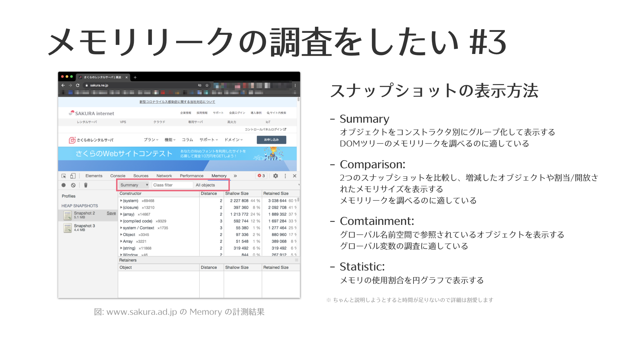Switch to the Network tab

(x=164, y=176)
